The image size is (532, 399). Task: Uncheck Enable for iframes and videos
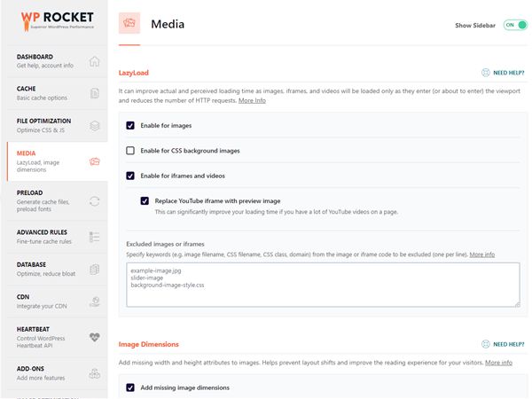tap(130, 176)
